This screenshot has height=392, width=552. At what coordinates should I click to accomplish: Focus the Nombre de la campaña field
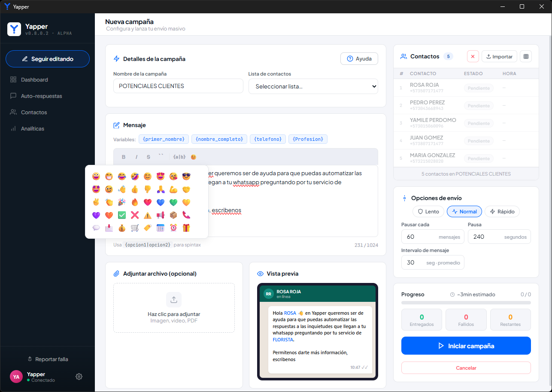178,86
